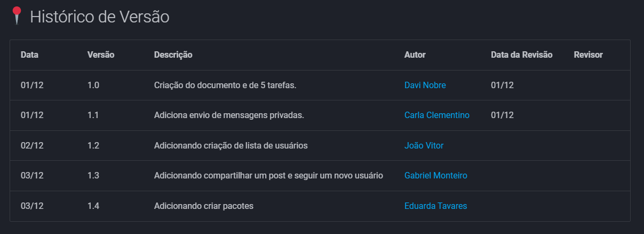Click the Versão column header
This screenshot has height=234, width=644.
(x=101, y=54)
